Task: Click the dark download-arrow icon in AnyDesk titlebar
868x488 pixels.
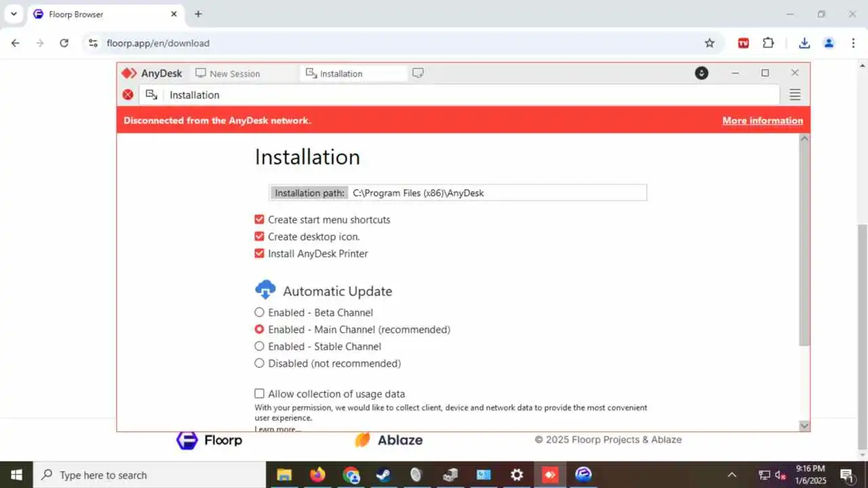Action: (701, 73)
